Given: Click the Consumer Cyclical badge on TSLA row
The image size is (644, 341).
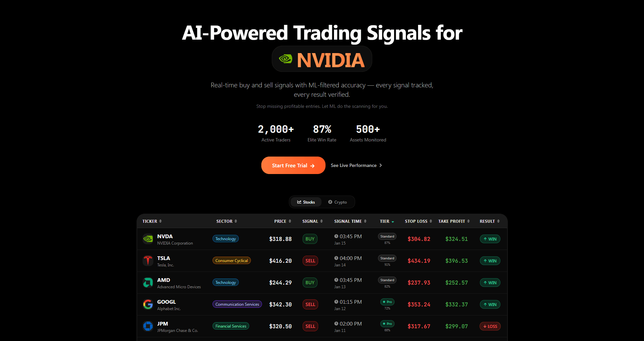Looking at the screenshot, I should (x=231, y=260).
